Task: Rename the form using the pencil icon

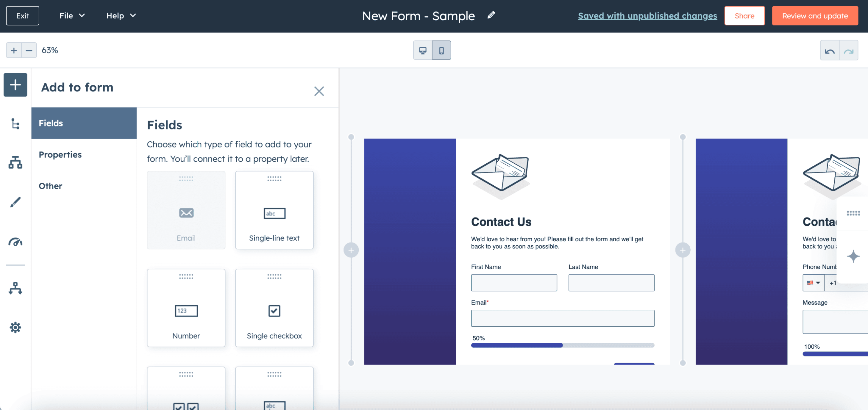Action: pyautogui.click(x=491, y=15)
